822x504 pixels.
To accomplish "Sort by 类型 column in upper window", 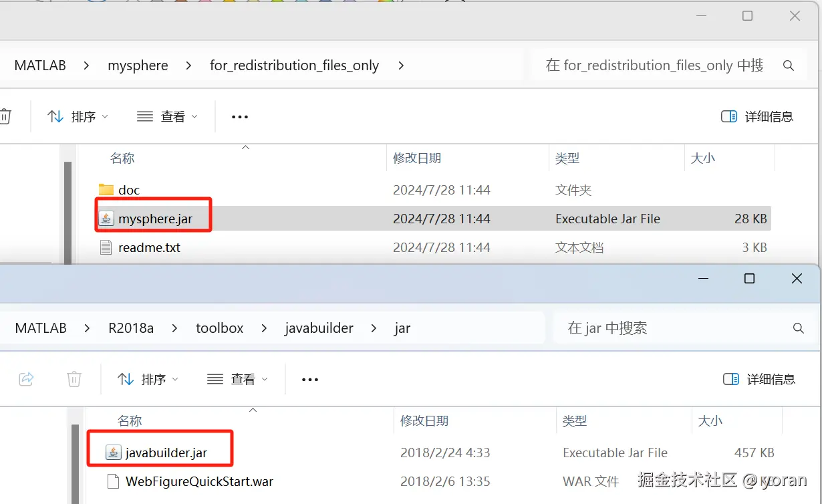I will [567, 158].
